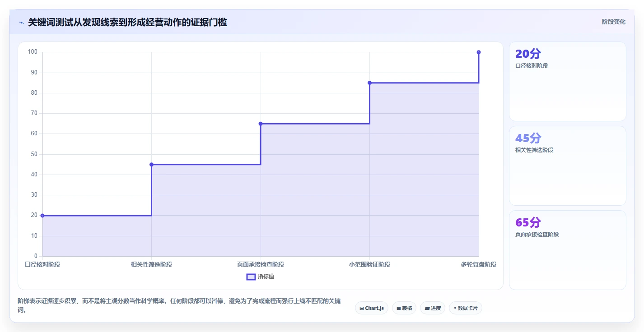
Task: Click the 进度 tag chip
Action: [433, 308]
